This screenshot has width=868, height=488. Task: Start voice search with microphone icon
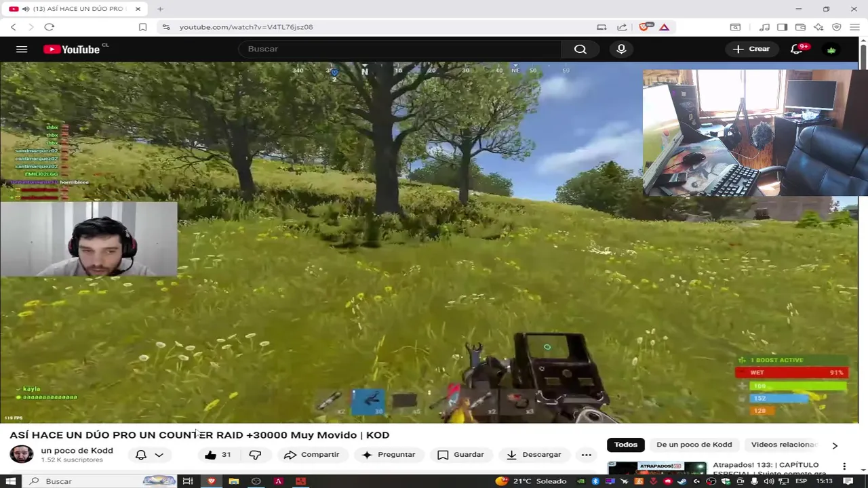[621, 49]
